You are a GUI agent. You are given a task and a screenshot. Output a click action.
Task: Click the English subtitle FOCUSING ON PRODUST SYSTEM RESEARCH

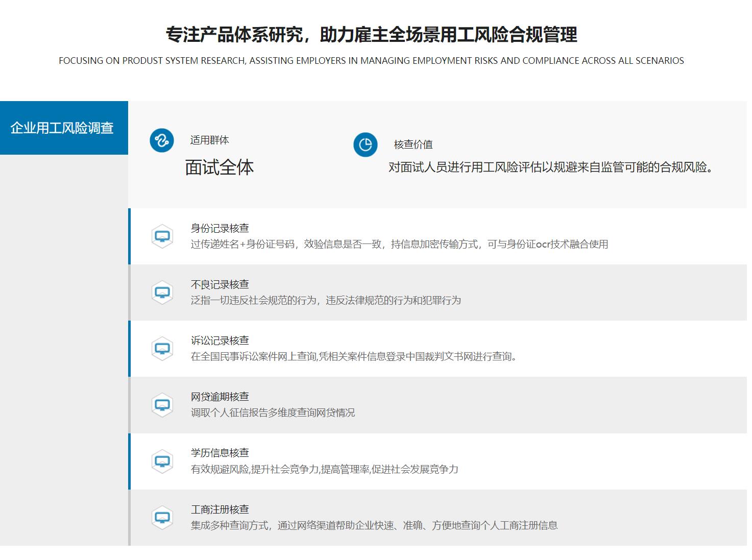click(x=371, y=61)
